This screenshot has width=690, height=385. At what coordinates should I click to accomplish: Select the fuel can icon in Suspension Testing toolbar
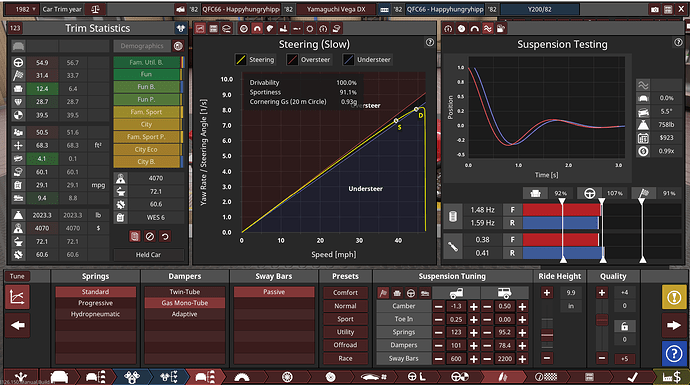[501, 29]
